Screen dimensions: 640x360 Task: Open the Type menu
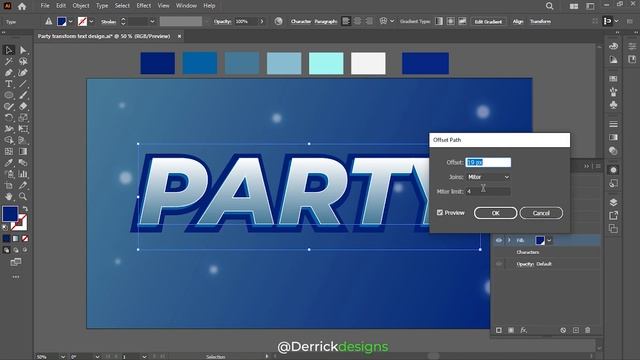tap(102, 6)
